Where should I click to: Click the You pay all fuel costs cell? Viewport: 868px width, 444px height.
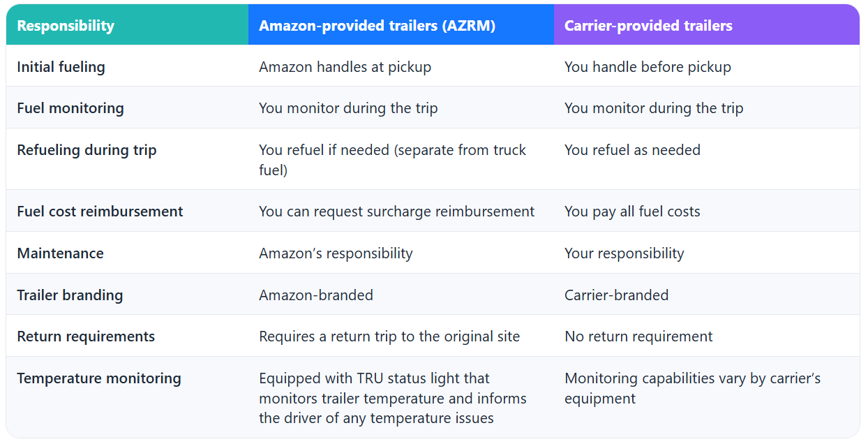(632, 212)
